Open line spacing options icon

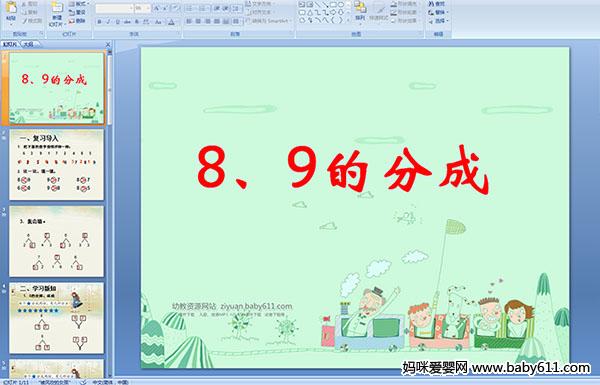237,8
